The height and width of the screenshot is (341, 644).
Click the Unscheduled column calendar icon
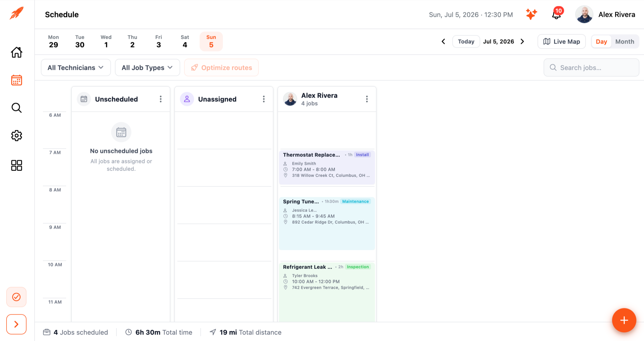pyautogui.click(x=84, y=99)
